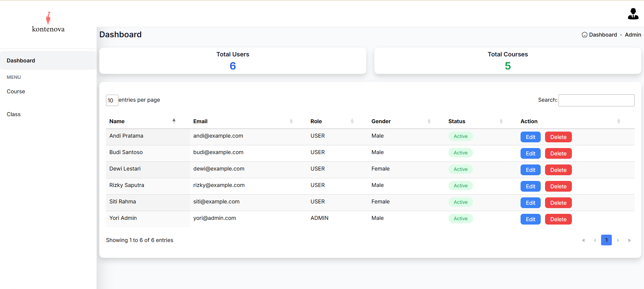Sort table by Gender column arrow
This screenshot has height=289, width=644.
[x=429, y=121]
